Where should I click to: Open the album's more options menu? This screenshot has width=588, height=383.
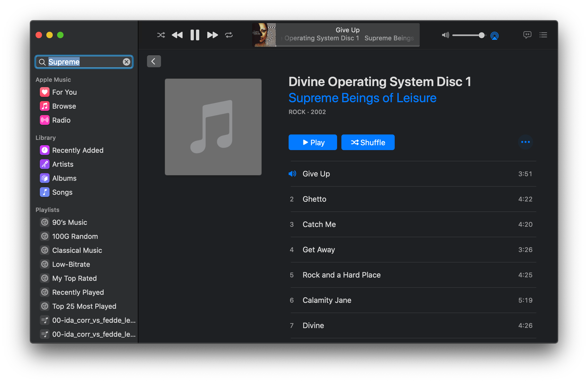click(x=525, y=142)
